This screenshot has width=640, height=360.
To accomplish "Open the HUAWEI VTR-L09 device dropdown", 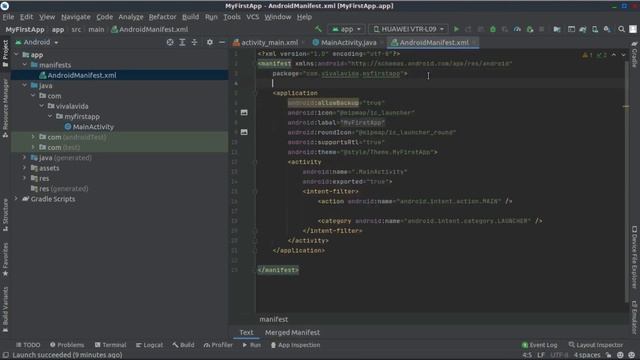I will (x=409, y=29).
